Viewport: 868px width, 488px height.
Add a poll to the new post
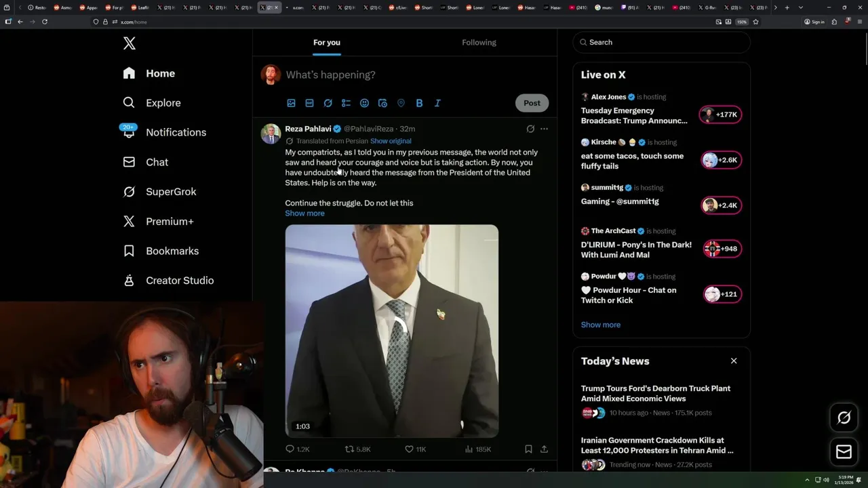346,103
